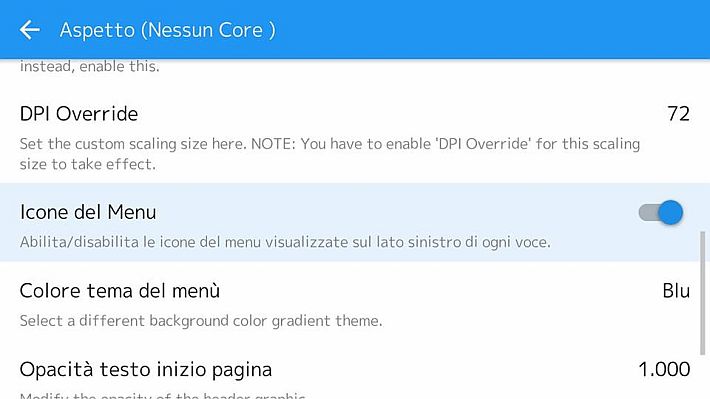Click the Select a different background color description
Image resolution: width=710 pixels, height=399 pixels.
point(201,321)
